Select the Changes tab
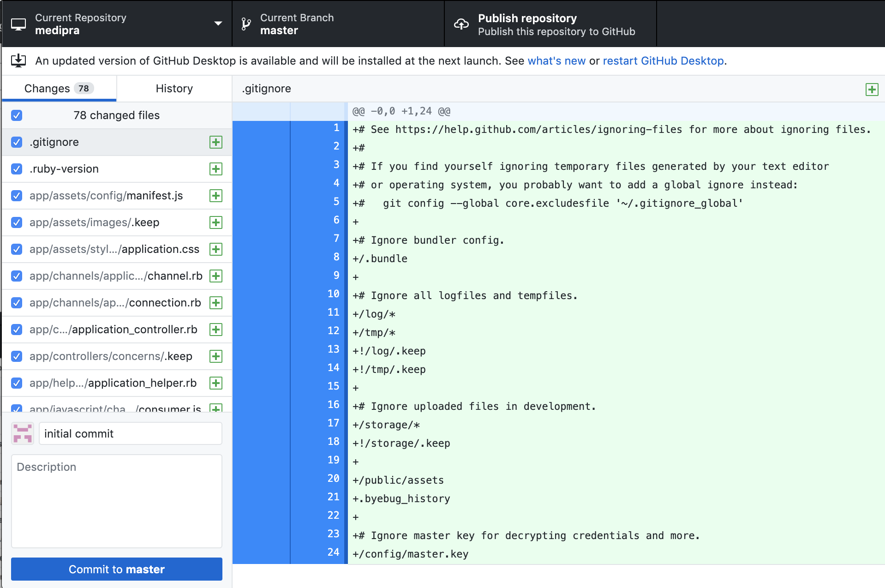Screen dimensions: 885x588 coord(59,88)
